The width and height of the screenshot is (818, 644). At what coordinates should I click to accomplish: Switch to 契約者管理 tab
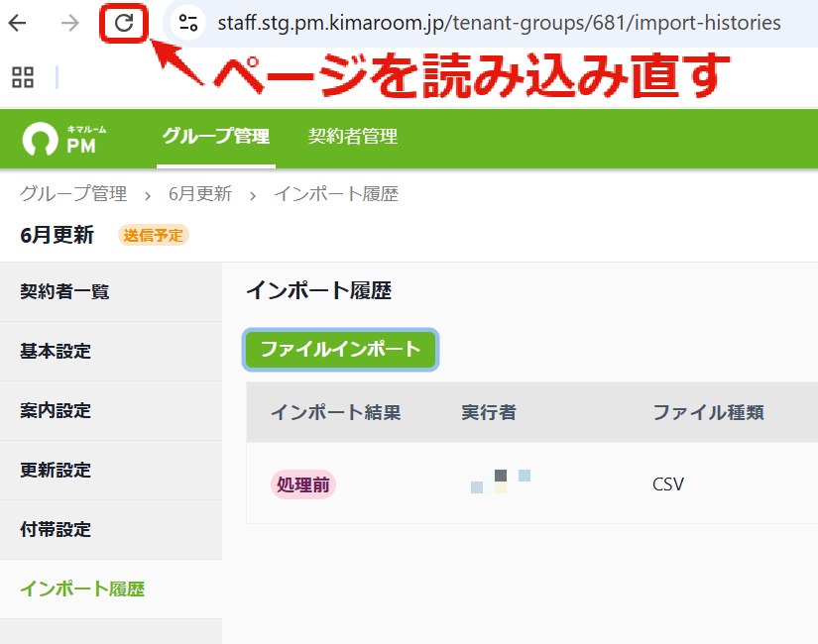coord(353,137)
